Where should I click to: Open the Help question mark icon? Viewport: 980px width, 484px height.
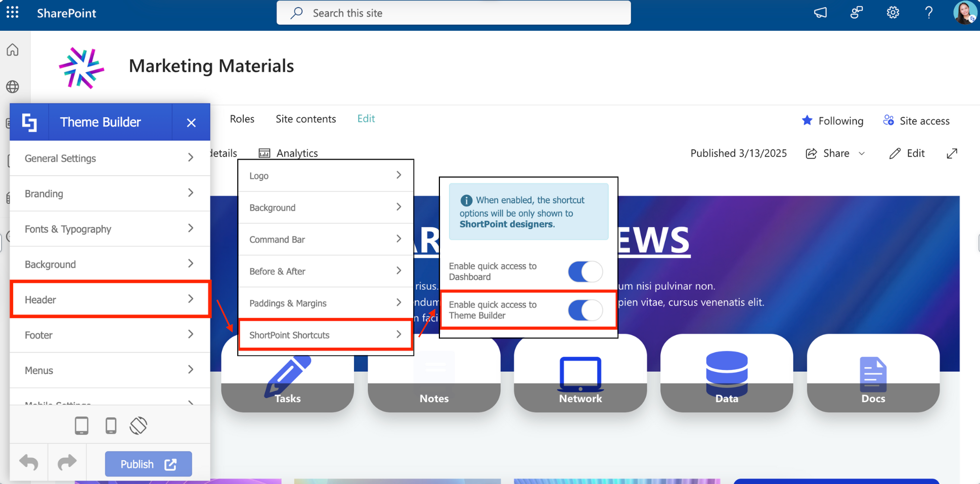point(928,13)
